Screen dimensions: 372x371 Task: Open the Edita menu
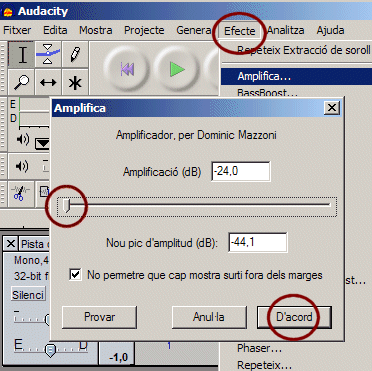pos(55,30)
